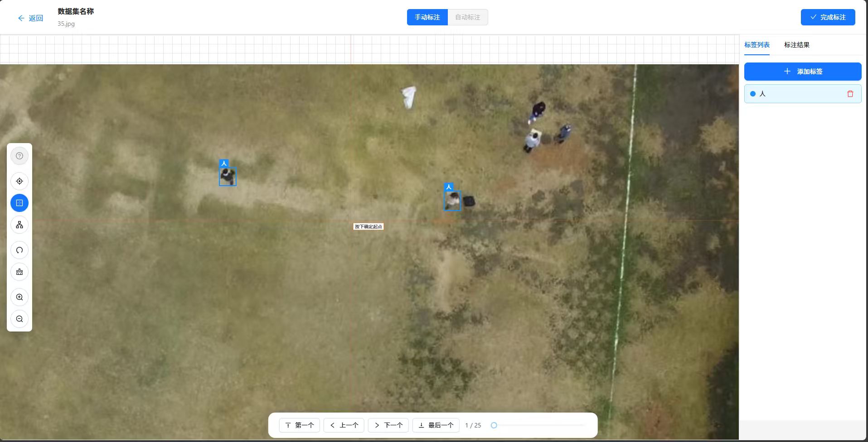Switch to 手动标注 mode
The width and height of the screenshot is (868, 442).
click(x=427, y=17)
